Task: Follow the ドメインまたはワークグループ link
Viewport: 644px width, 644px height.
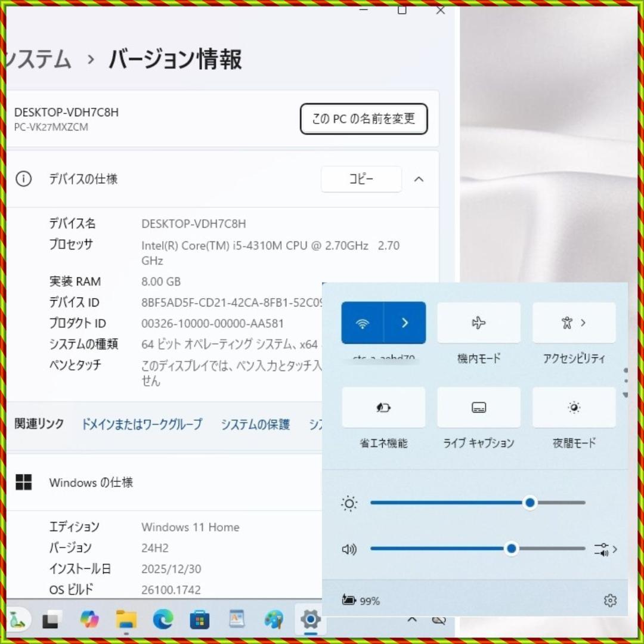Action: click(x=141, y=425)
